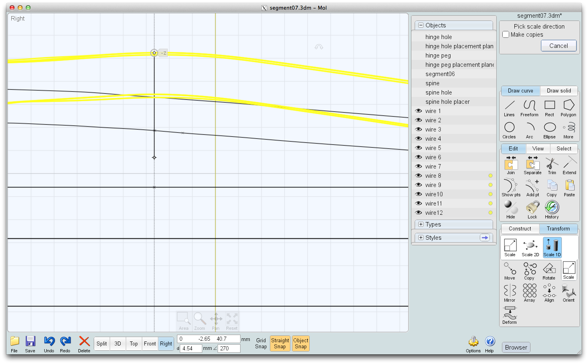Select the Align tool
Screen dimensions: 588x364
[x=549, y=293]
